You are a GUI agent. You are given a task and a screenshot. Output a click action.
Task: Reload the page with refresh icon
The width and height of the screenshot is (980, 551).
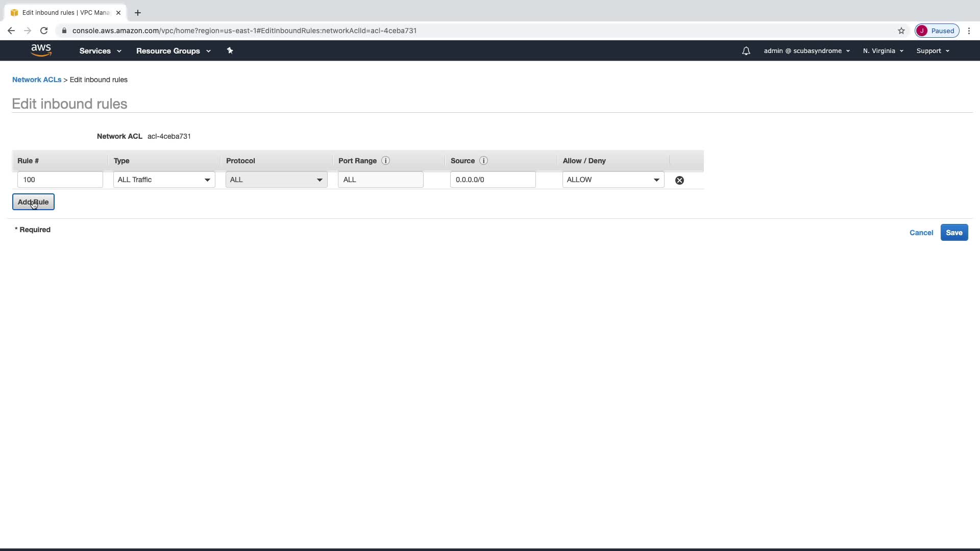coord(44,31)
